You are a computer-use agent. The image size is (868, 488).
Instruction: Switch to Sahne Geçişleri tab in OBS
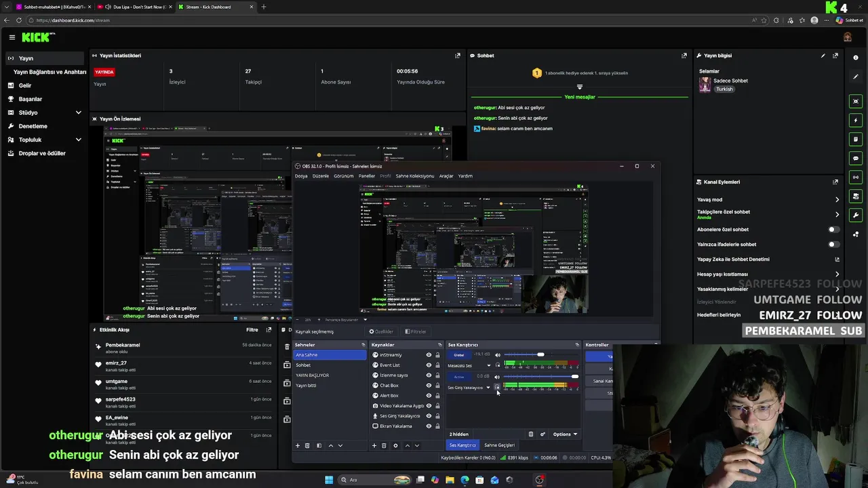coord(499,445)
